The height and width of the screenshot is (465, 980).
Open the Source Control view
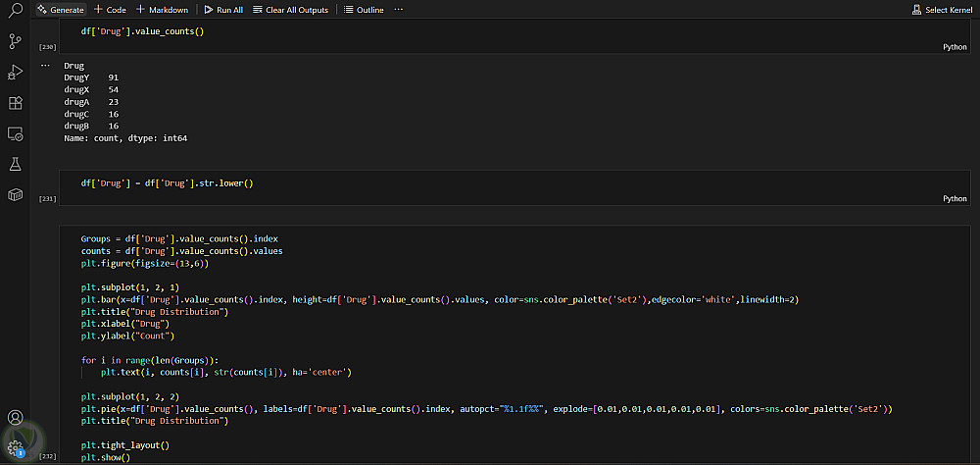click(x=15, y=41)
